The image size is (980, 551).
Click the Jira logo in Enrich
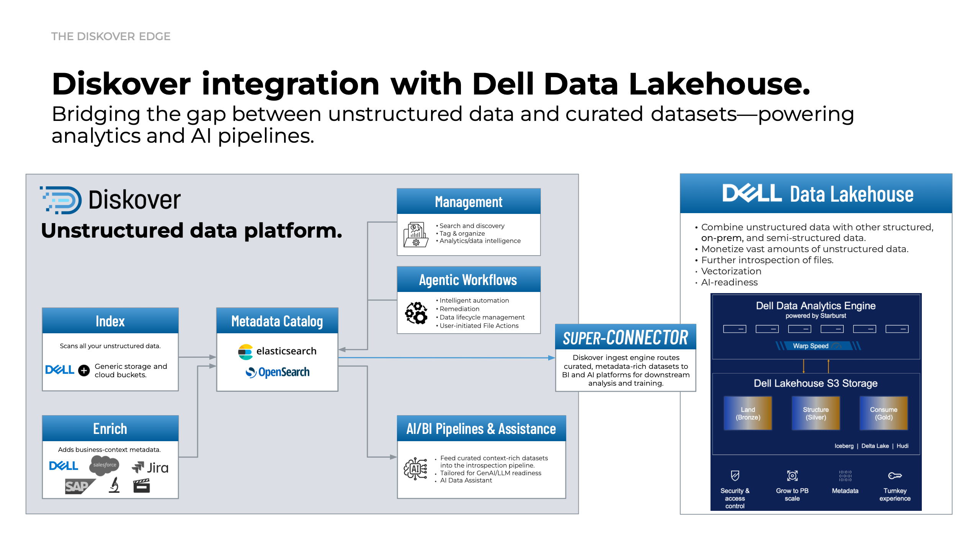click(x=150, y=468)
